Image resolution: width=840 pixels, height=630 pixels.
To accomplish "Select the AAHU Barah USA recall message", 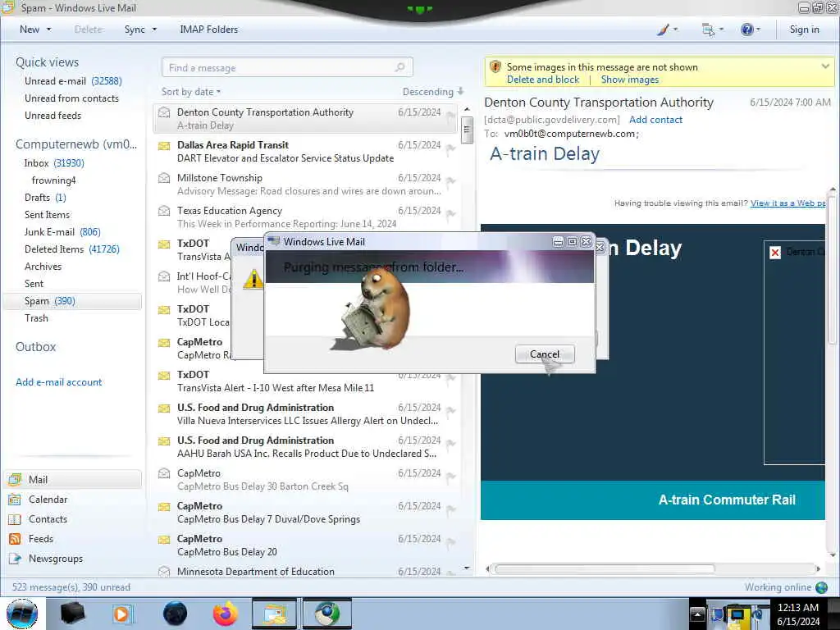I will pos(305,447).
